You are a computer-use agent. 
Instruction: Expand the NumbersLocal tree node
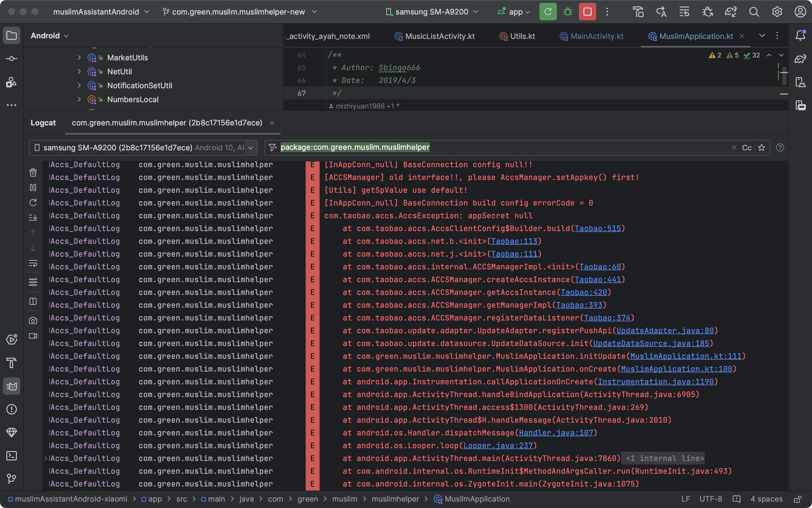(79, 100)
